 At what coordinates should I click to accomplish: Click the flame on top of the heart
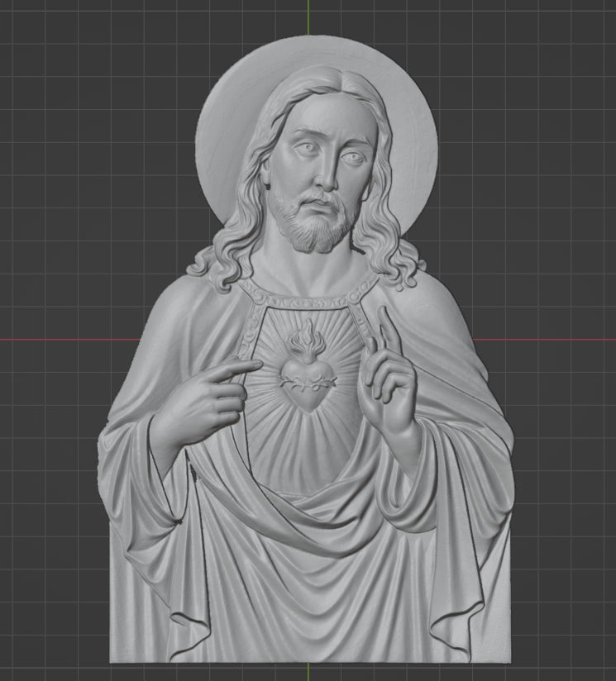(307, 339)
